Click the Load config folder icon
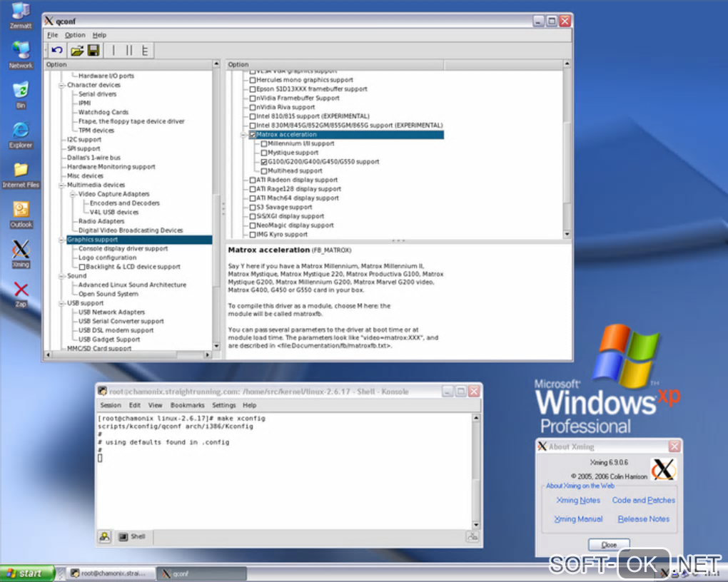 point(76,50)
